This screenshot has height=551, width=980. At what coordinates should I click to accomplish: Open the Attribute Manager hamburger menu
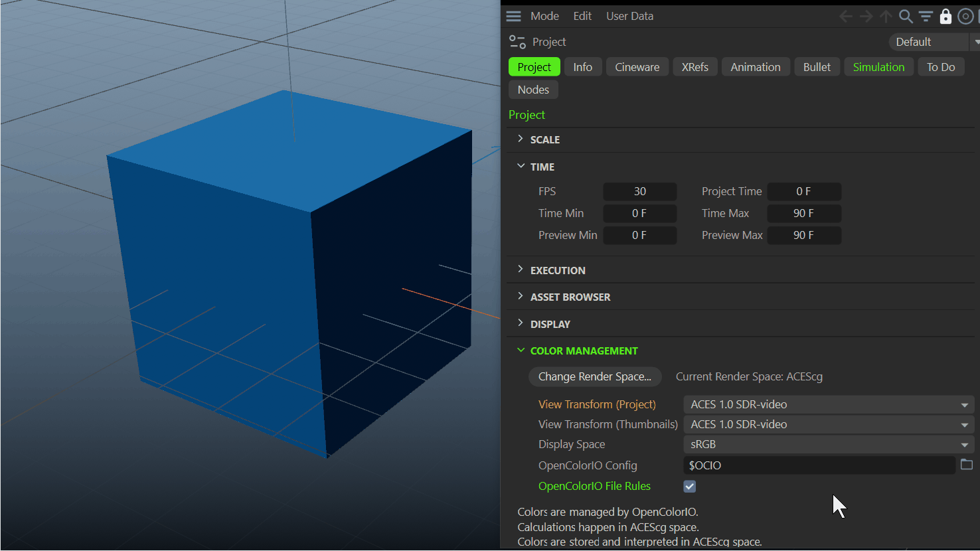click(x=513, y=16)
